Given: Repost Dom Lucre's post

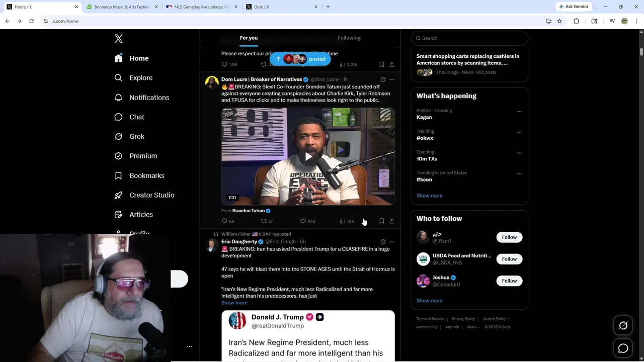Looking at the screenshot, I should pyautogui.click(x=267, y=221).
